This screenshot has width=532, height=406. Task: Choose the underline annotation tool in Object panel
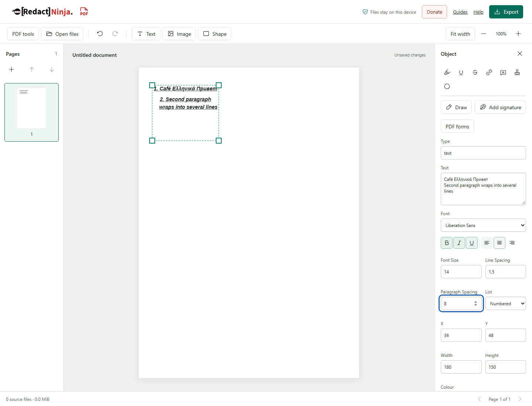461,72
